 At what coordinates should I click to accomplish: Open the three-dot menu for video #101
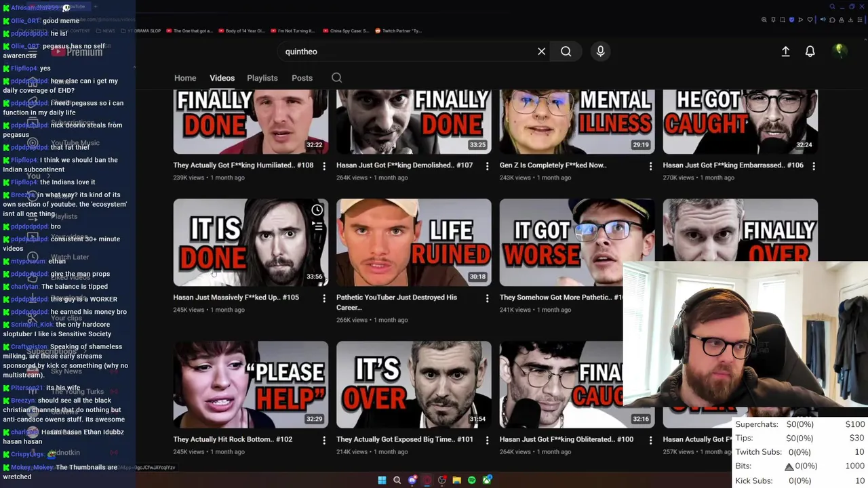(487, 440)
